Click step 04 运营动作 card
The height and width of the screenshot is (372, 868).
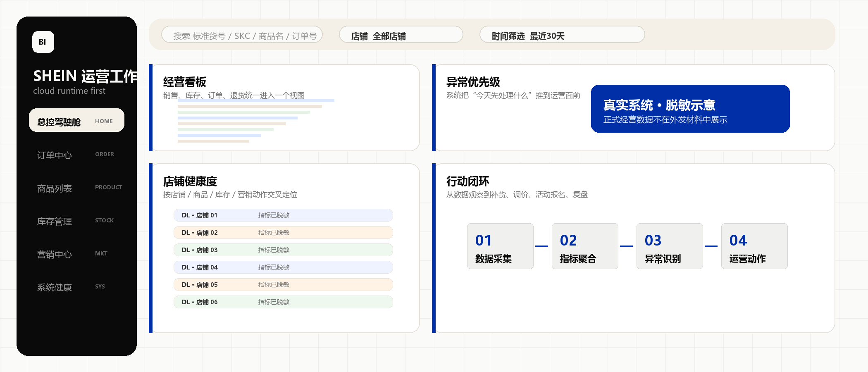[754, 246]
